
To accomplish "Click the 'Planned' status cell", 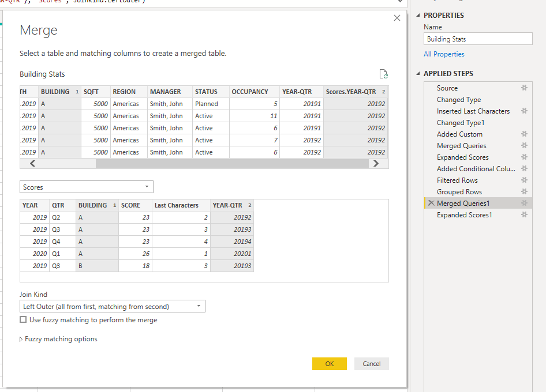I will (x=211, y=104).
